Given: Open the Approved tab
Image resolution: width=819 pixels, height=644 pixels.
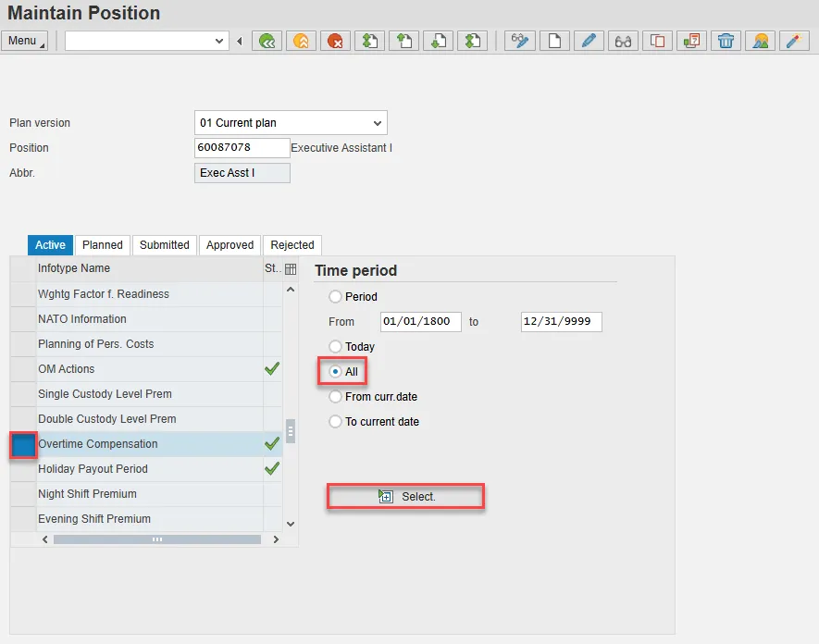Looking at the screenshot, I should 230,245.
